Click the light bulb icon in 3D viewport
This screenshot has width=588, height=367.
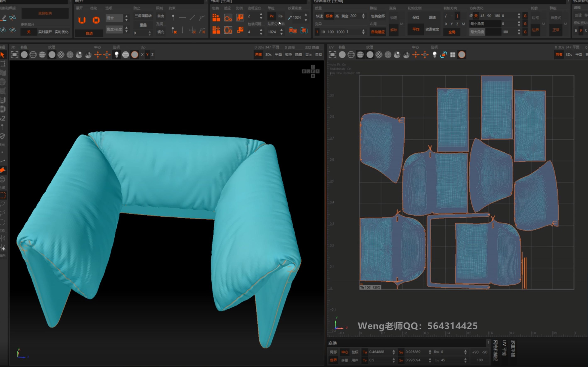click(117, 55)
